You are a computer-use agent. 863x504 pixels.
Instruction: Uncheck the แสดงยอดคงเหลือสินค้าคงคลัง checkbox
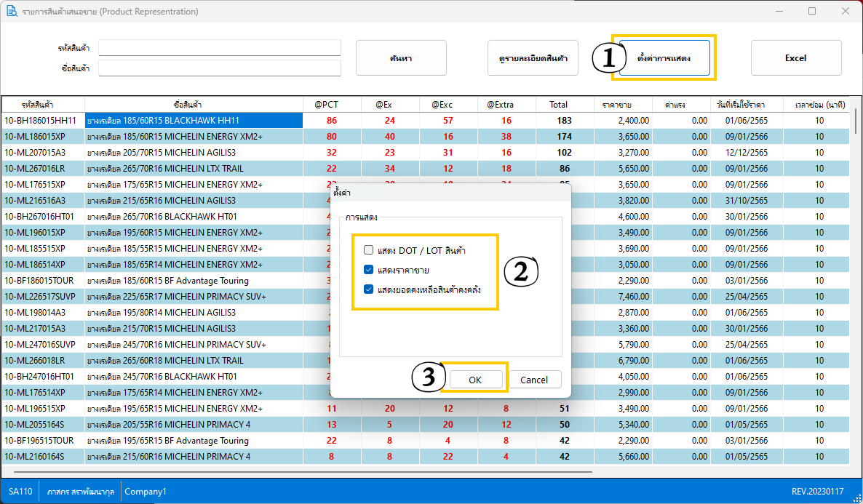click(369, 289)
